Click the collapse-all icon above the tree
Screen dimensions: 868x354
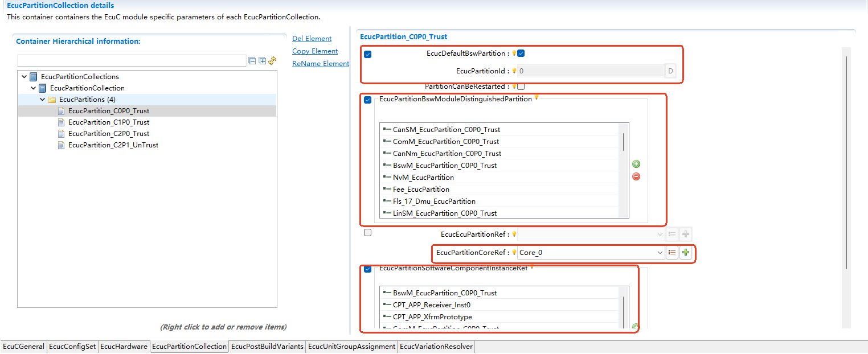coord(252,61)
